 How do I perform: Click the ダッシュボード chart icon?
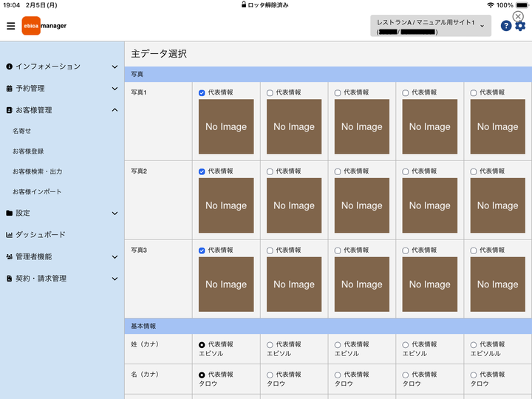(x=9, y=235)
